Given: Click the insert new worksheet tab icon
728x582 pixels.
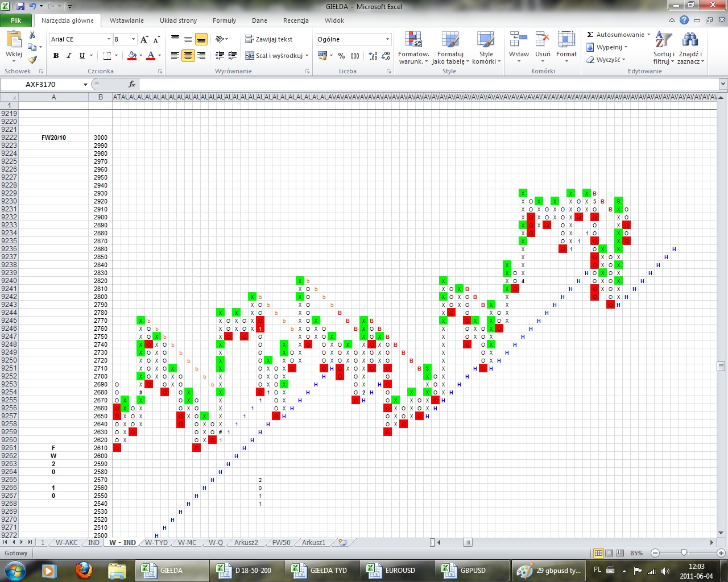Looking at the screenshot, I should tap(342, 542).
